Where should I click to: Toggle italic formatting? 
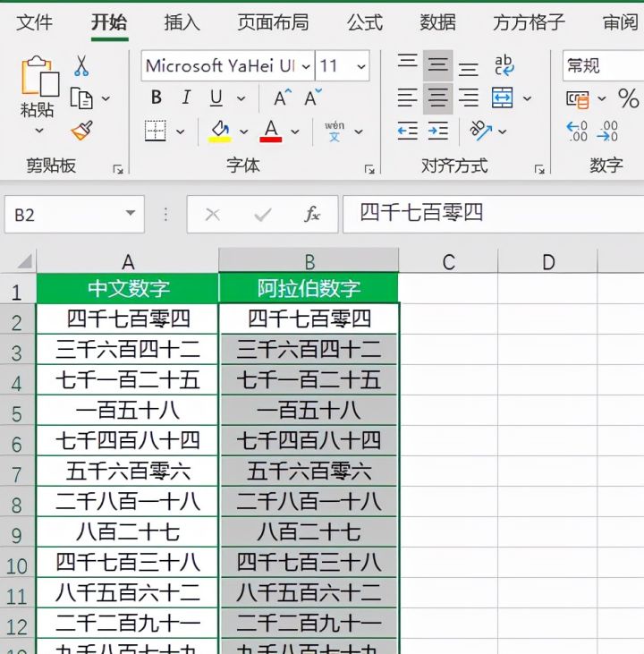tap(186, 98)
